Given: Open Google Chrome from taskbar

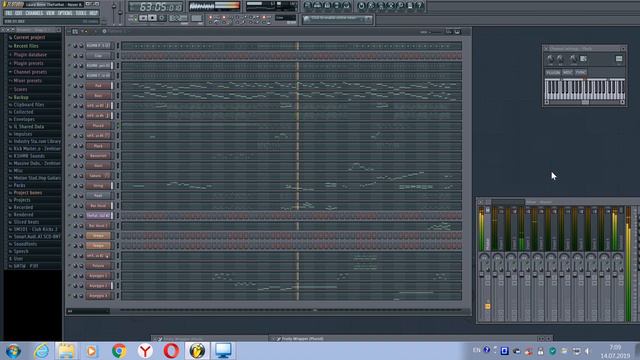Looking at the screenshot, I should (119, 351).
